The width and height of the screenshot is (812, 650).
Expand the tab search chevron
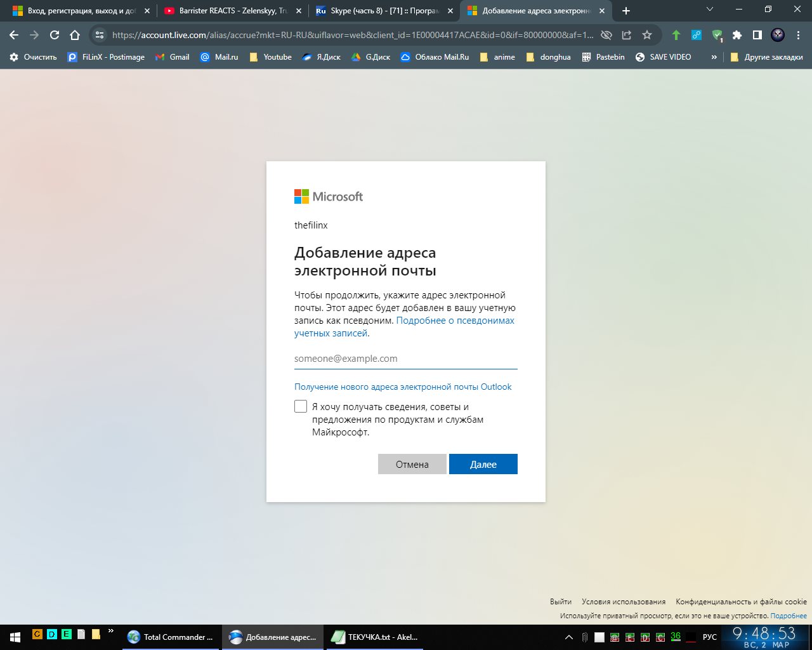pos(710,10)
